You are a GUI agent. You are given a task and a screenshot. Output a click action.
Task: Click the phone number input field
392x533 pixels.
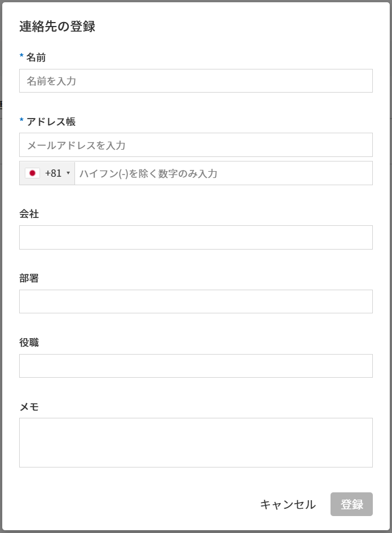tap(223, 173)
